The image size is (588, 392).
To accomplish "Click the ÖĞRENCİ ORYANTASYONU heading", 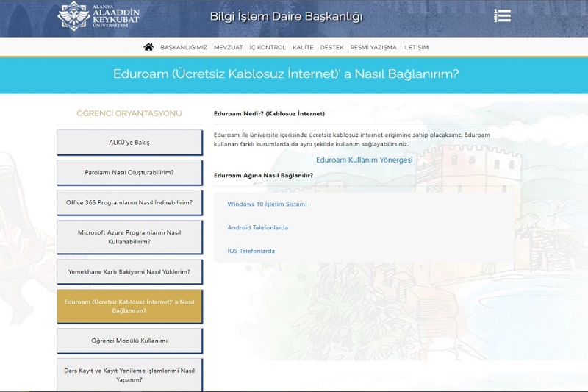I will (x=129, y=113).
